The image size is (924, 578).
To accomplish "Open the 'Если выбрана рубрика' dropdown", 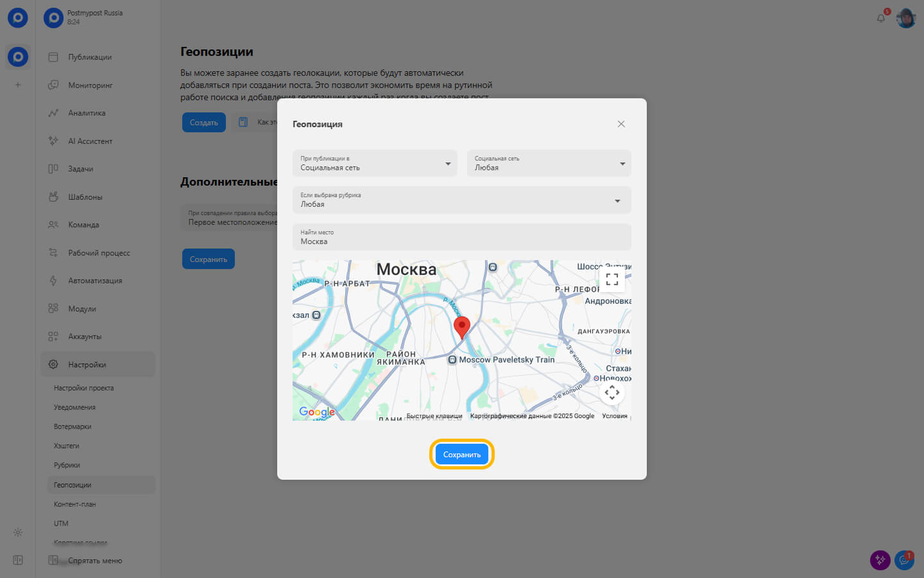I will 461,200.
